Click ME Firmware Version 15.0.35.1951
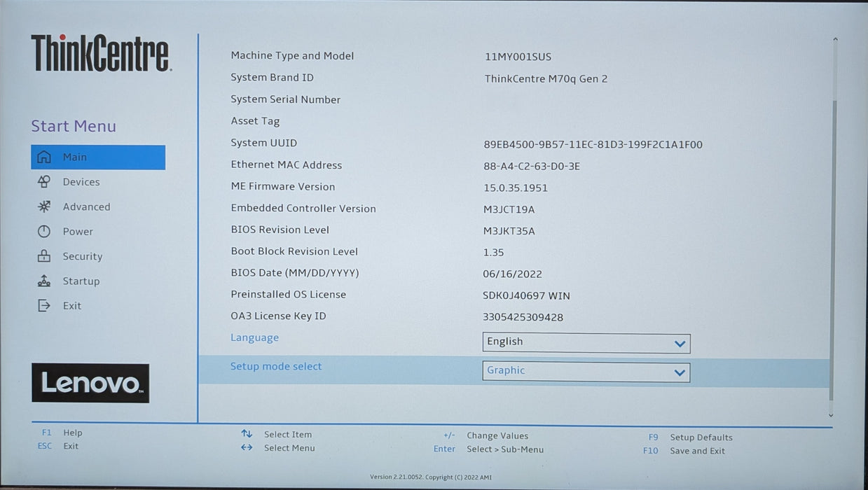The image size is (868, 490). (515, 188)
